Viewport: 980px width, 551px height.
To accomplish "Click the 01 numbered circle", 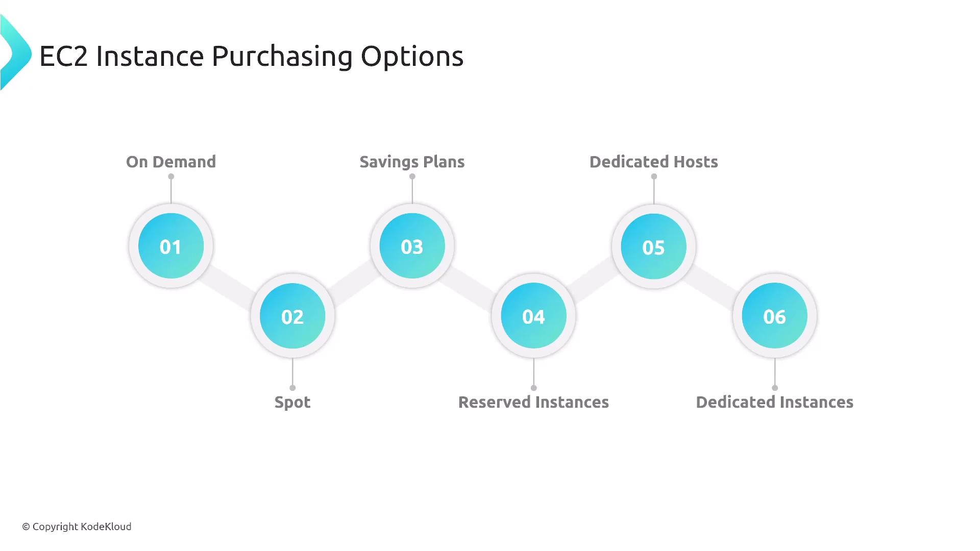I will pos(171,246).
